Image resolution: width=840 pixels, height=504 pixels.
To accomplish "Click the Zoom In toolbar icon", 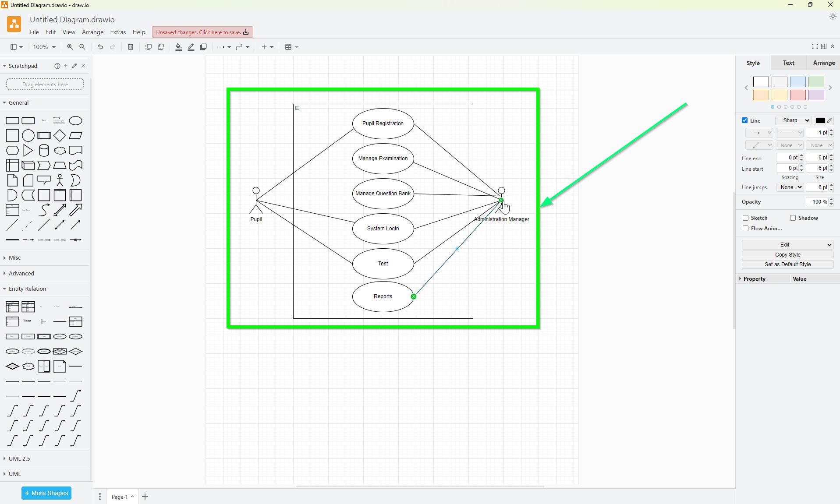I will [70, 47].
